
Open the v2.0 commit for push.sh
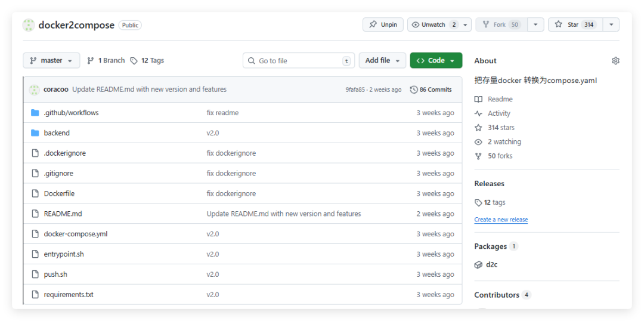click(213, 274)
